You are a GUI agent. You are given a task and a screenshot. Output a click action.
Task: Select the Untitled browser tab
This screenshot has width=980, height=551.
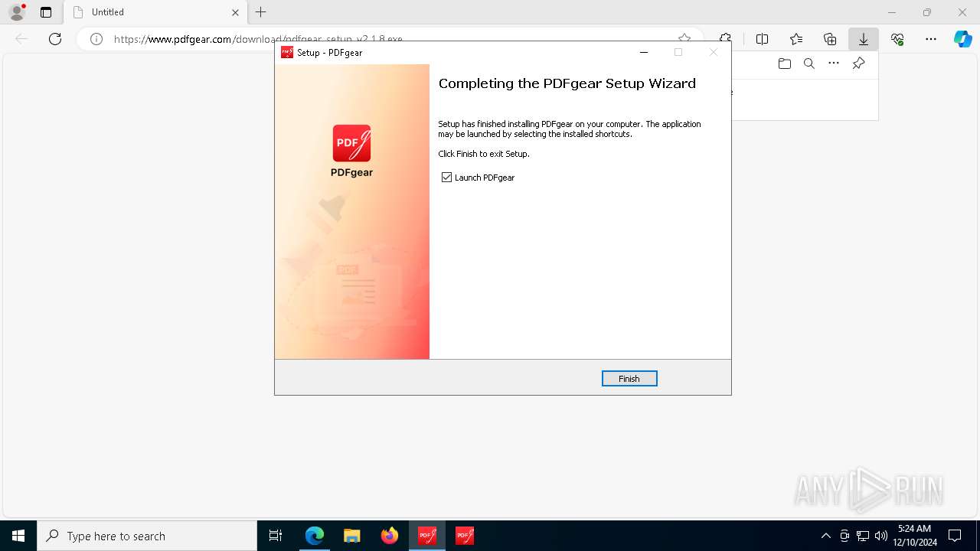(x=155, y=12)
